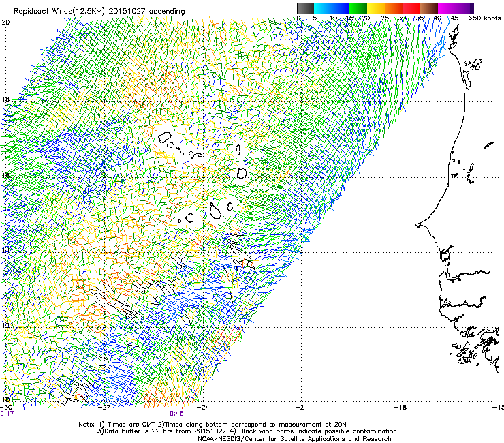The image size is (504, 443).
Task: Pick the red 30-35 knots legend swatch
Action: (411, 8)
